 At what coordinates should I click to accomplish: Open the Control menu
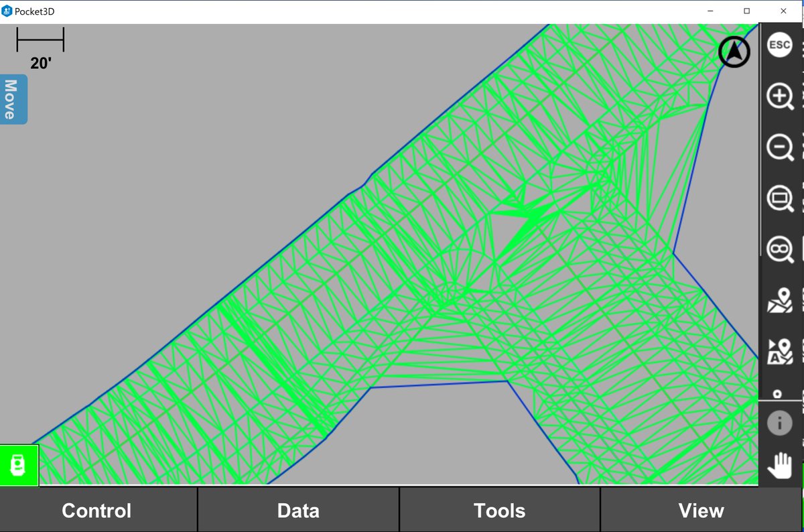[98, 510]
